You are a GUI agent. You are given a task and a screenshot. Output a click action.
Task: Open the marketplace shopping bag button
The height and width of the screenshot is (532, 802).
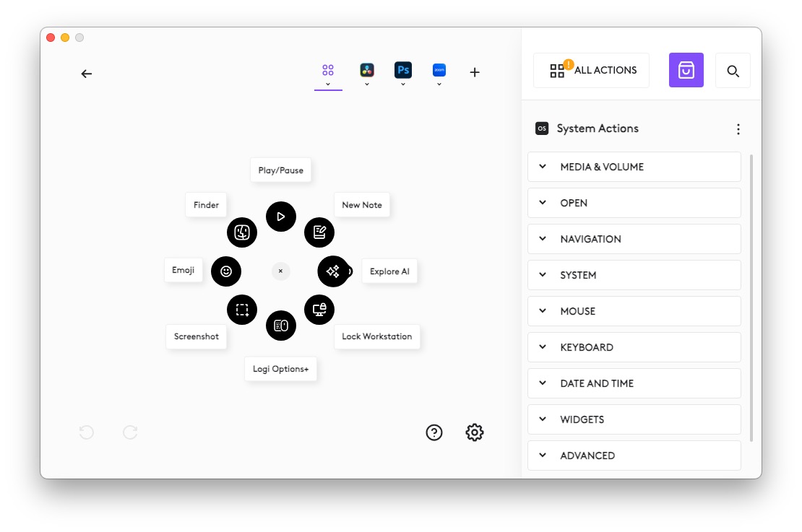point(686,70)
